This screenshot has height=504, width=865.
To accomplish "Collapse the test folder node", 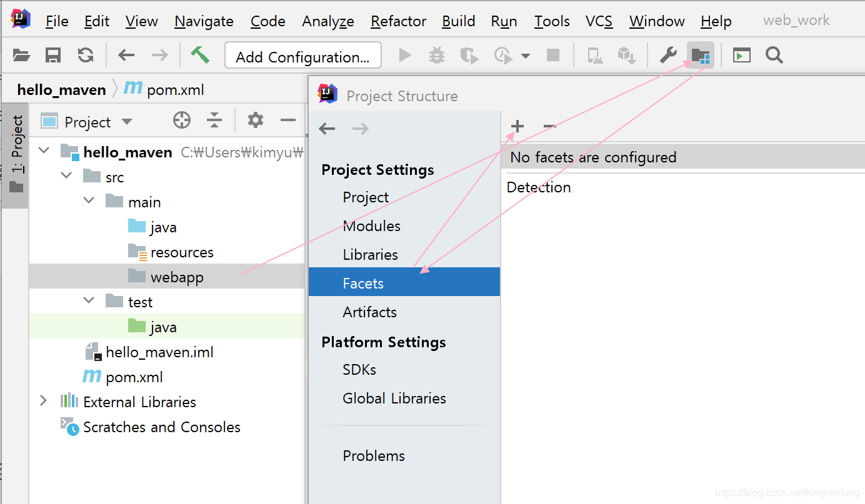I will (89, 300).
